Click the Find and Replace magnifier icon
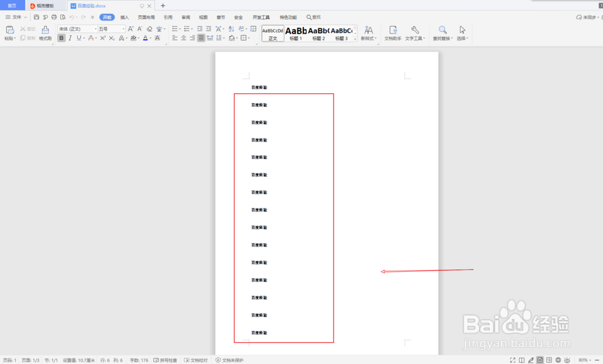 (443, 30)
